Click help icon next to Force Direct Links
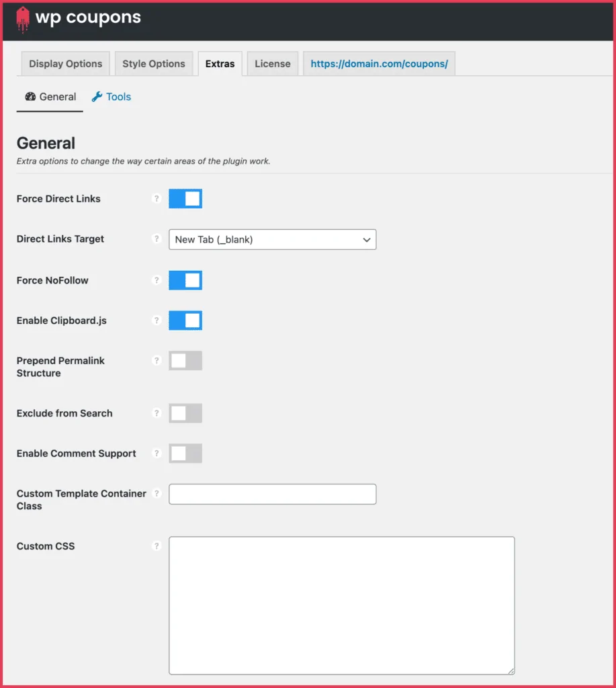 [157, 199]
